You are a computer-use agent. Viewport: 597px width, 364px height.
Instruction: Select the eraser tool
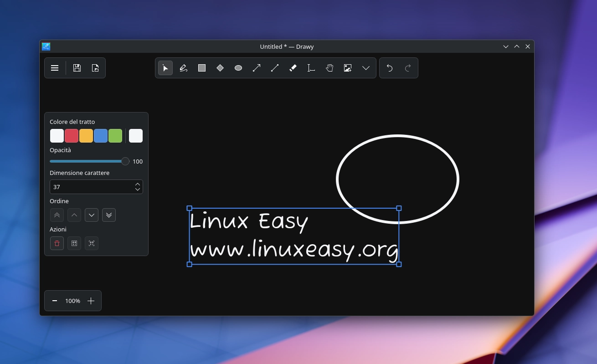click(x=293, y=68)
